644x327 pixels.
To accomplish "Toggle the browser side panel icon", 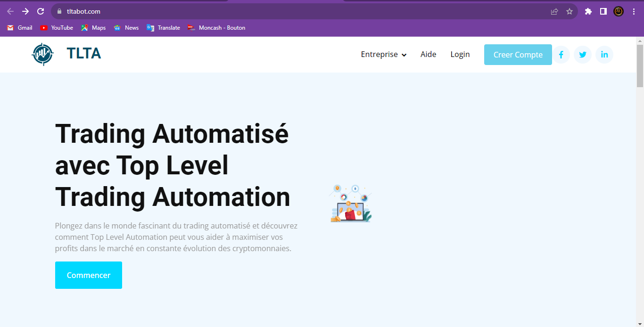I will tap(603, 11).
